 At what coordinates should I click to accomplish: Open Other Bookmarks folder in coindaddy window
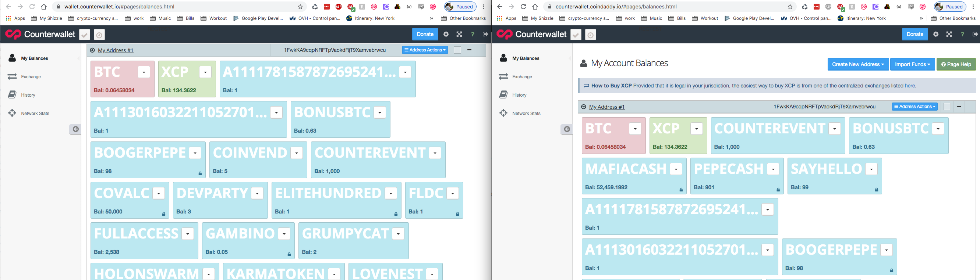953,18
